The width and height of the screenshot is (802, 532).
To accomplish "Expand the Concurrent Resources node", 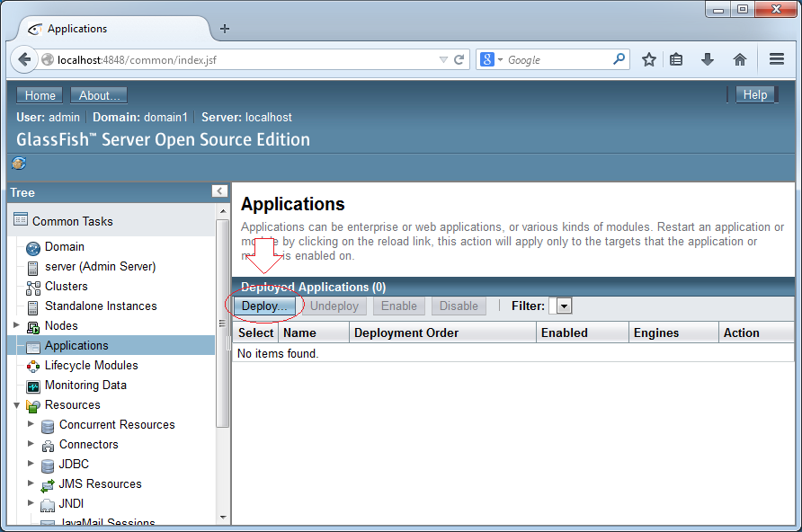I will pyautogui.click(x=31, y=424).
